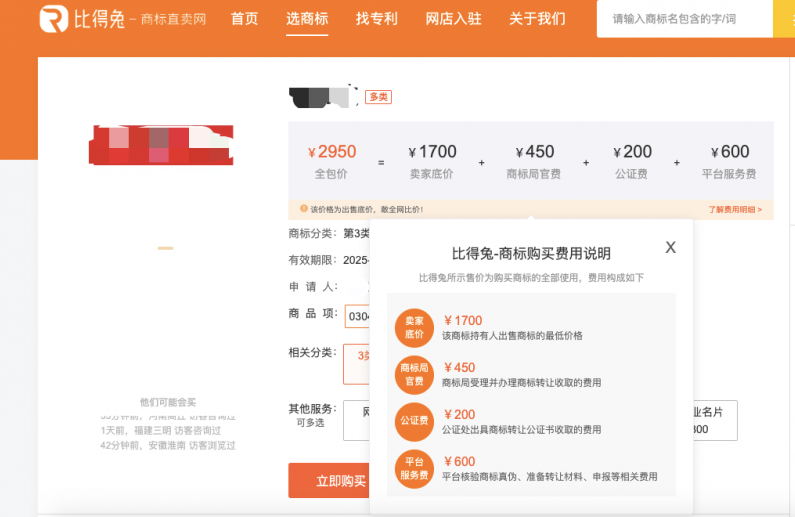Image resolution: width=795 pixels, height=517 pixels.
Task: Open the 网店入驻 page
Action: [x=453, y=19]
